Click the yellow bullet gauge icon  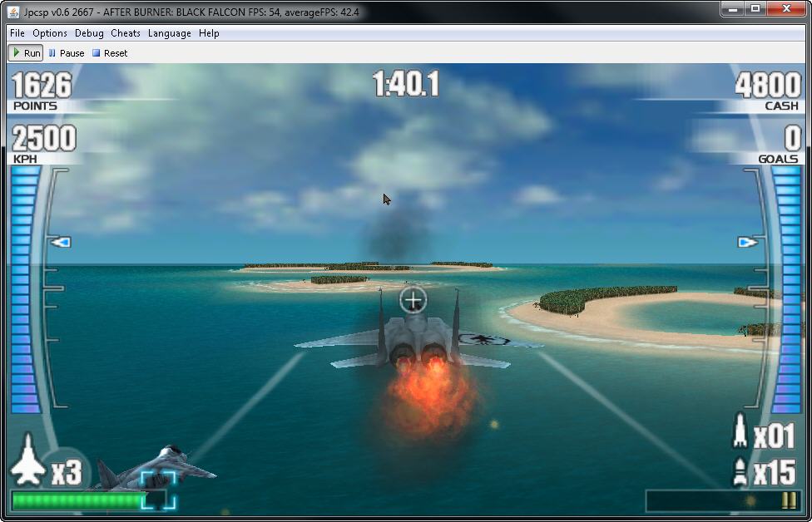coord(787,500)
